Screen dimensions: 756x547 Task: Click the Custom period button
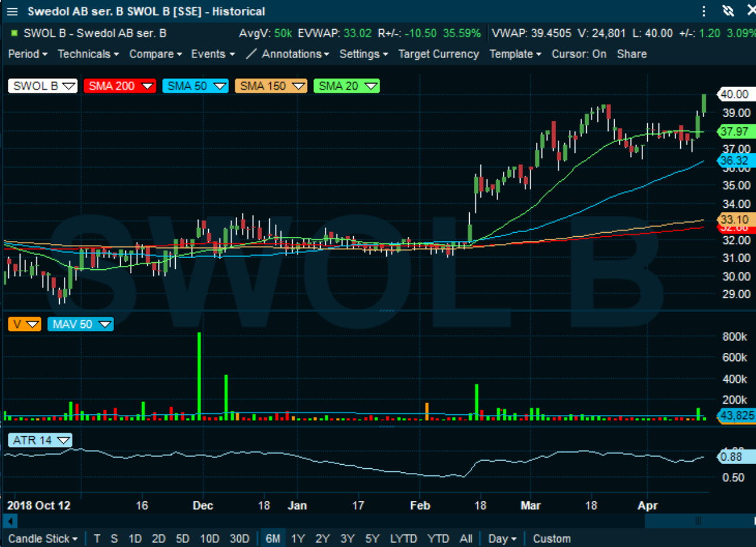point(552,539)
